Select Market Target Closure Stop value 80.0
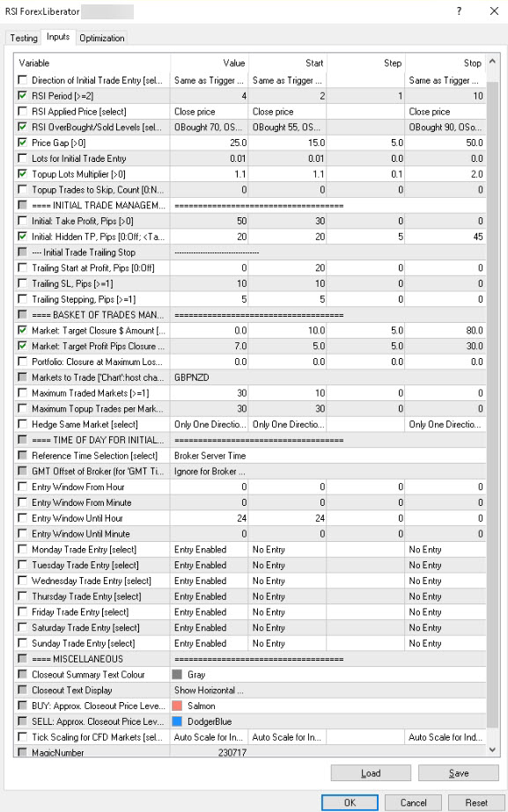Viewport: 508px width, 812px height. (x=445, y=331)
